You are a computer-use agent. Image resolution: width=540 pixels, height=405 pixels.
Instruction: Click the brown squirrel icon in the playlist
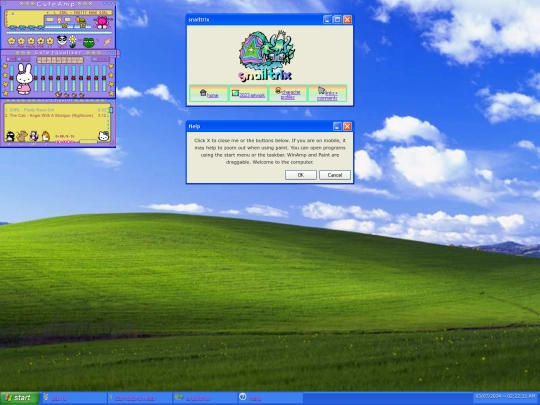[x=22, y=136]
